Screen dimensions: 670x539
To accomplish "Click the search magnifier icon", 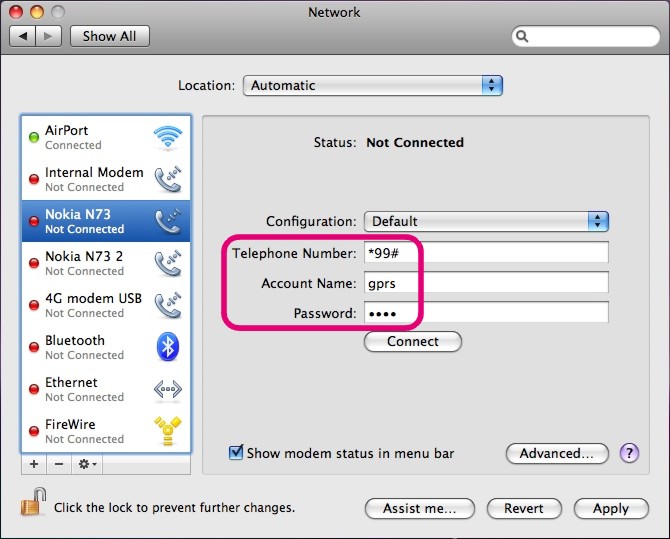I will click(522, 36).
